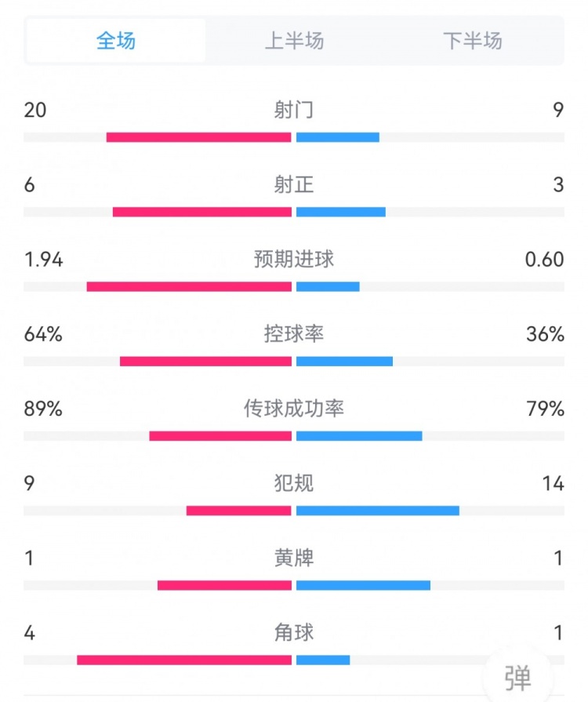Image resolution: width=588 pixels, height=702 pixels.
Task: Click the away 36% possession value
Action: 546,334
